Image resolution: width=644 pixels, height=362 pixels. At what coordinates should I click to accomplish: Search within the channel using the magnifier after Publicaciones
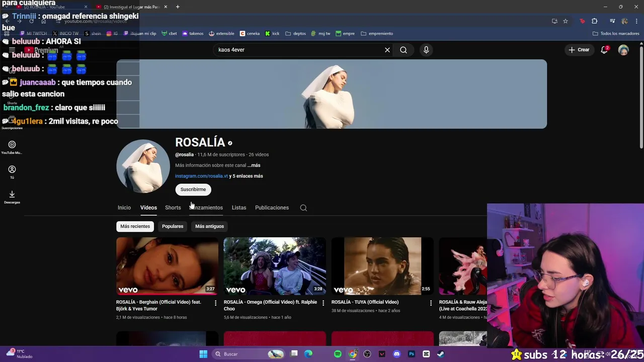click(x=303, y=208)
